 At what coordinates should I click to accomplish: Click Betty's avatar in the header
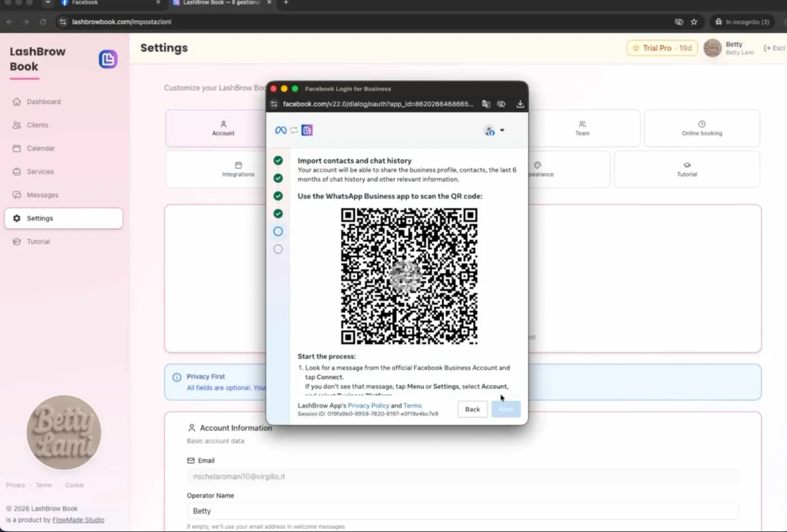click(x=712, y=48)
